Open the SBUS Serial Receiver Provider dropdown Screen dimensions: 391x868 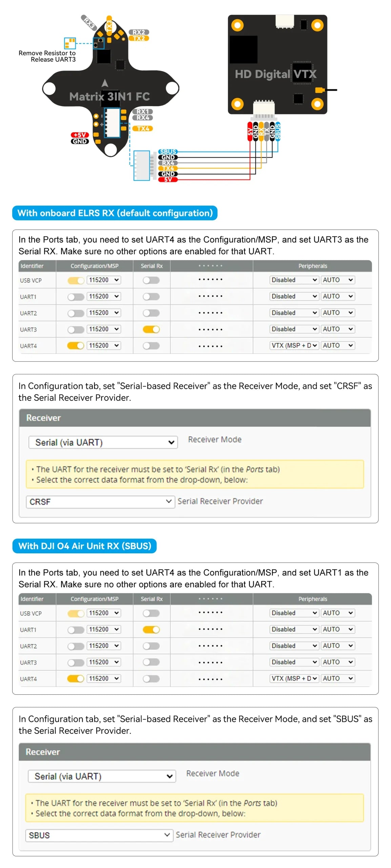click(99, 835)
